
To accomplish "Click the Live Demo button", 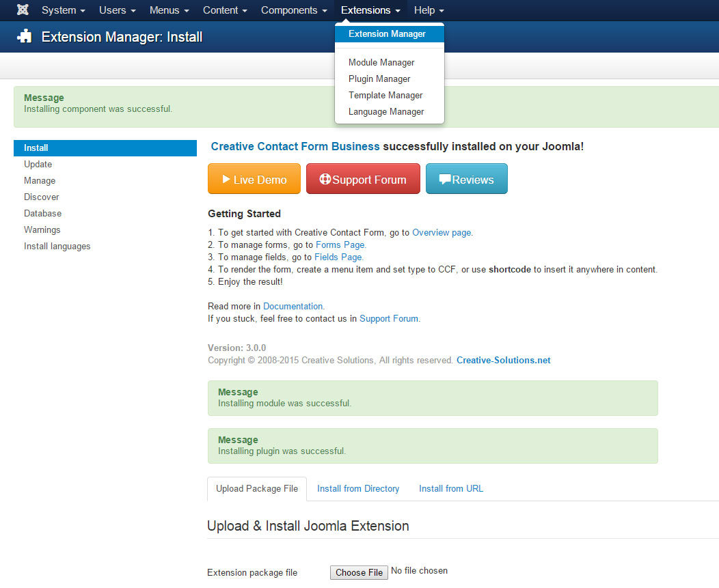I will pyautogui.click(x=254, y=179).
